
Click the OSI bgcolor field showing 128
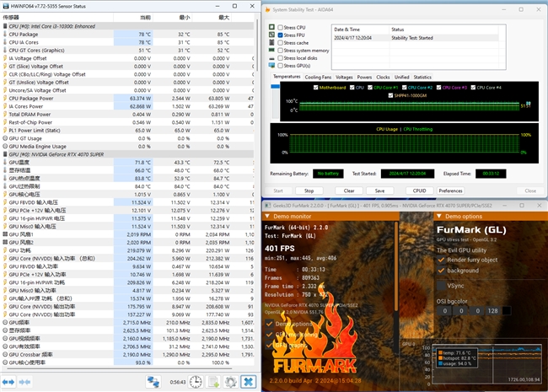(493, 310)
